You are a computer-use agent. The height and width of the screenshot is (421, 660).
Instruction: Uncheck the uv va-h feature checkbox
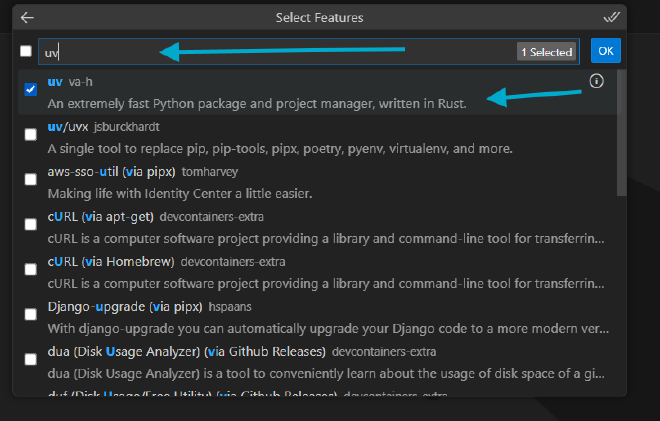click(31, 89)
